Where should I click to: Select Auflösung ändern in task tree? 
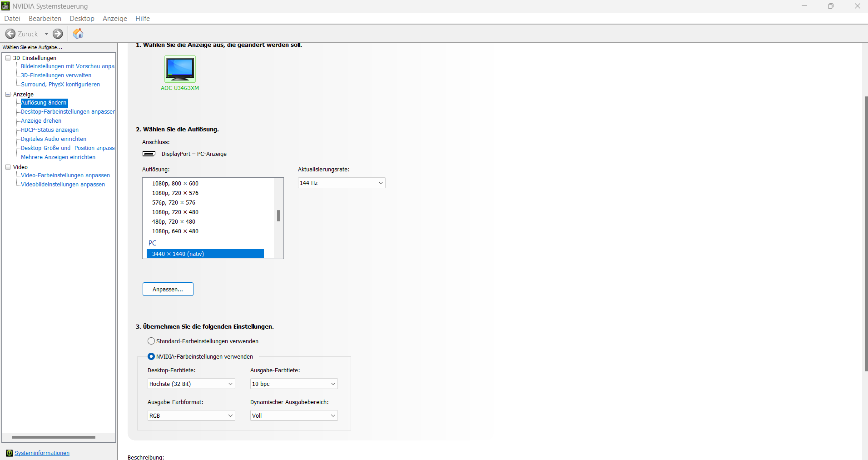(44, 103)
